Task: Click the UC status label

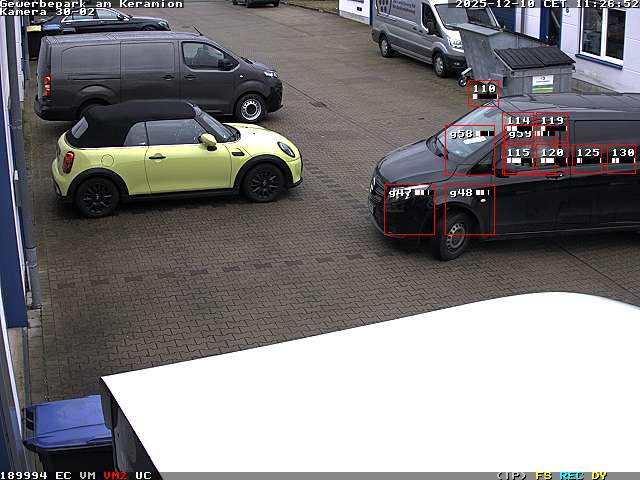Action: point(143,475)
